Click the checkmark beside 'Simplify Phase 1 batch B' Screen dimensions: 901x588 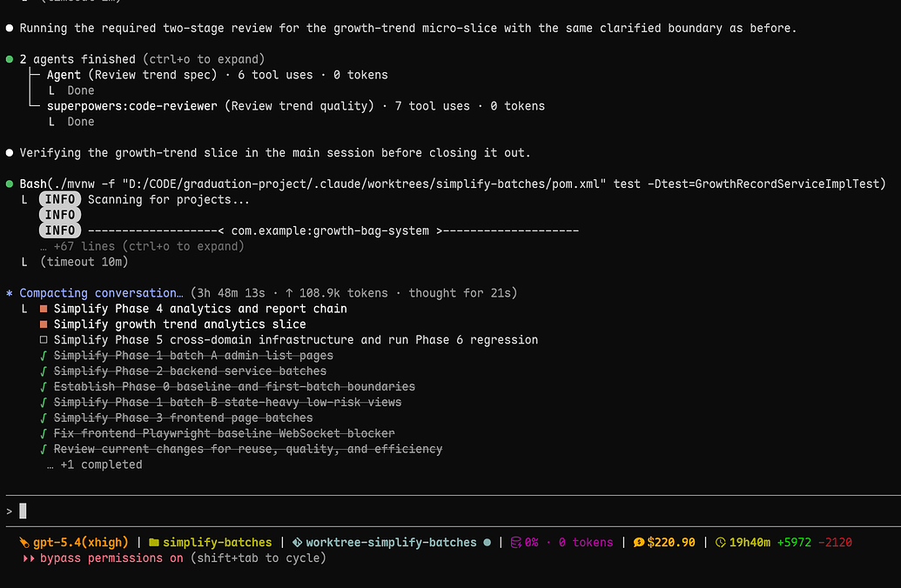(x=44, y=402)
